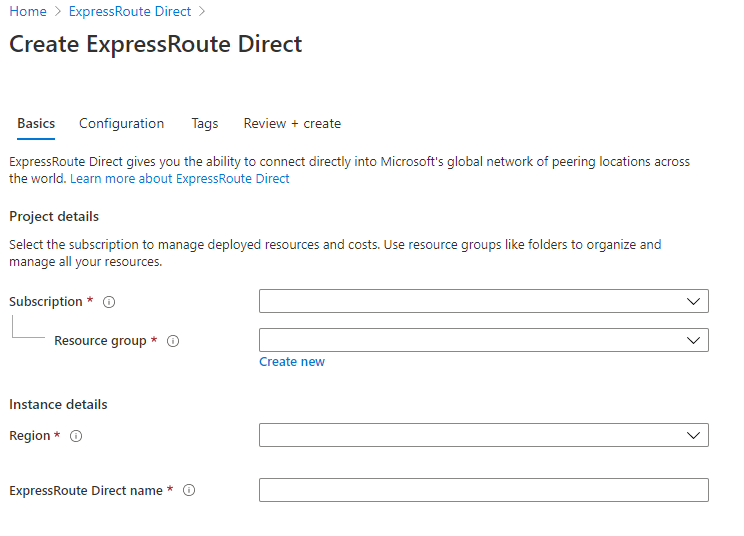Focus the ExpressRoute Direct name input field
This screenshot has width=744, height=536.
coord(484,490)
